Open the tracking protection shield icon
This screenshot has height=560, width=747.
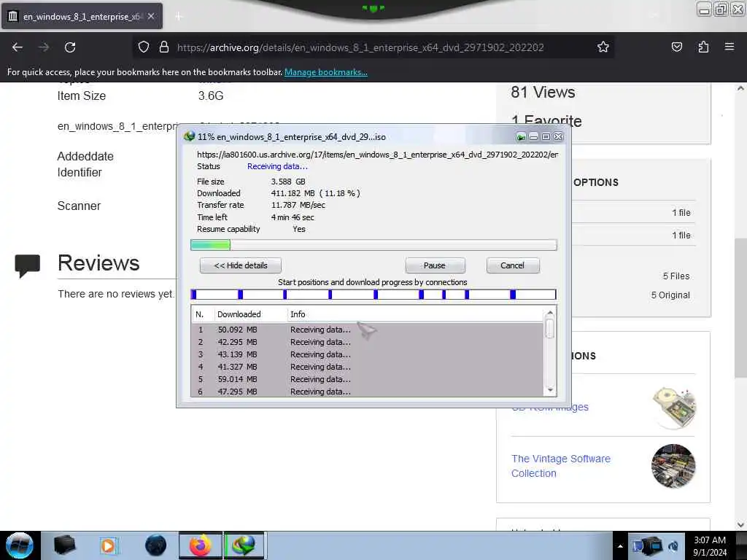pos(144,47)
